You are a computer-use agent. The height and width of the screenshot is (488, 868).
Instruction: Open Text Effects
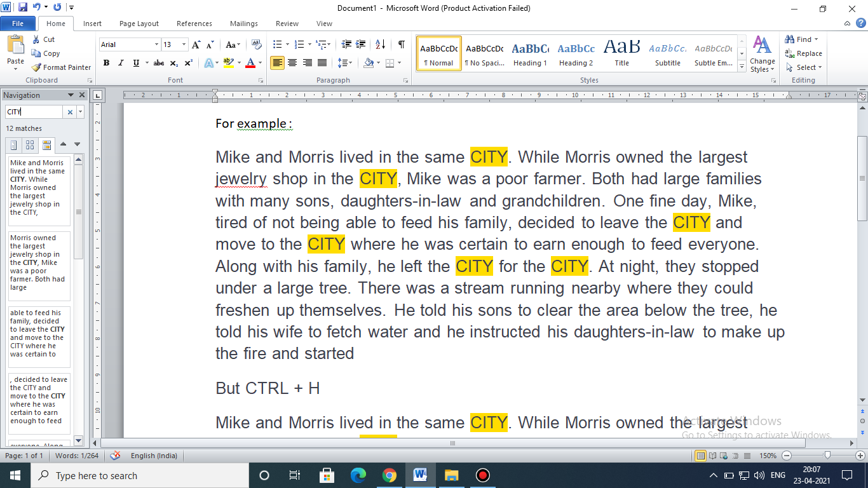tap(209, 63)
